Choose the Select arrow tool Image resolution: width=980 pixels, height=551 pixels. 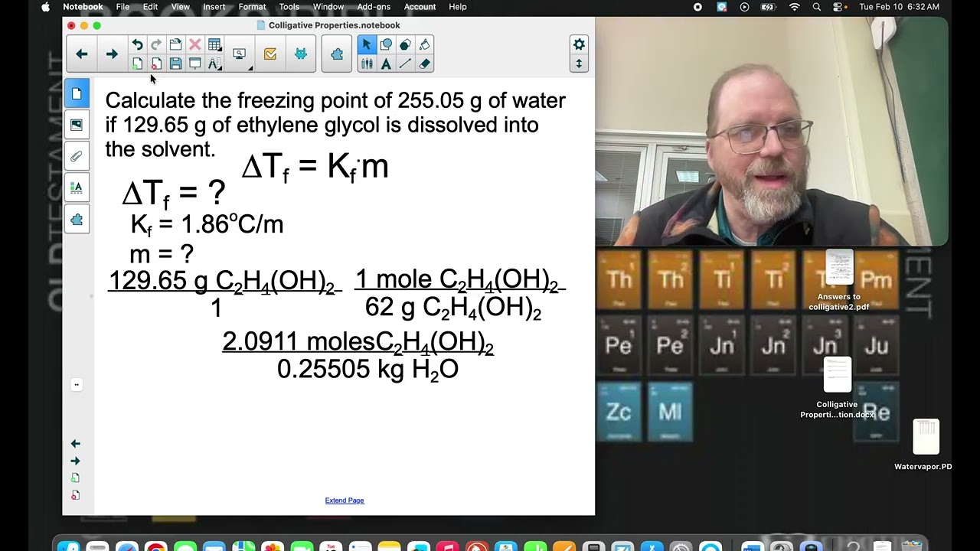coord(367,45)
